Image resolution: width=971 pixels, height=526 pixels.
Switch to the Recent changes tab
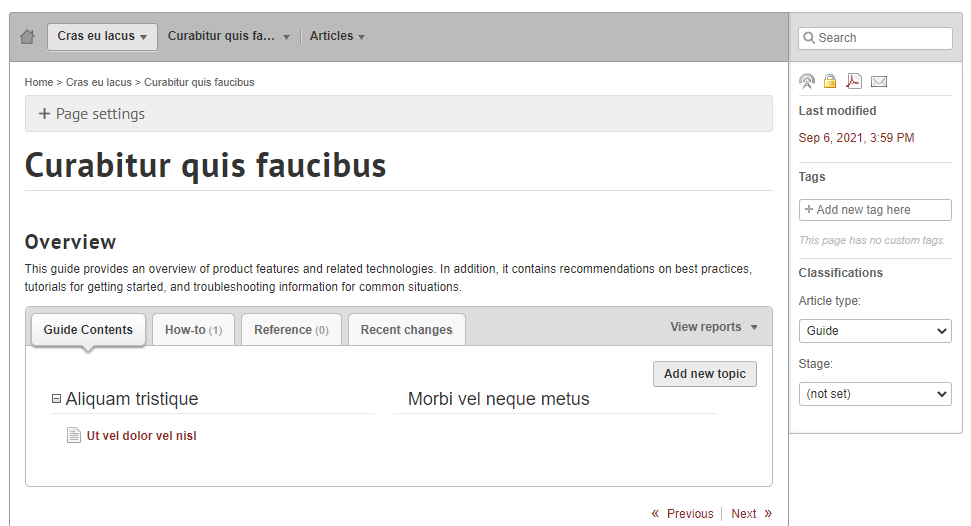(406, 330)
